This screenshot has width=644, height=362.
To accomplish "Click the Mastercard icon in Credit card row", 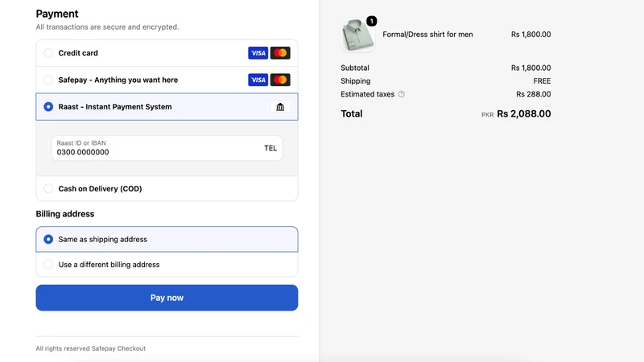I will [280, 53].
